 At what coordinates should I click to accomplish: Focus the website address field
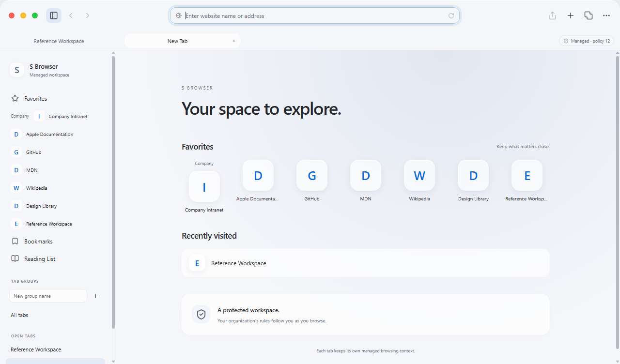point(315,15)
